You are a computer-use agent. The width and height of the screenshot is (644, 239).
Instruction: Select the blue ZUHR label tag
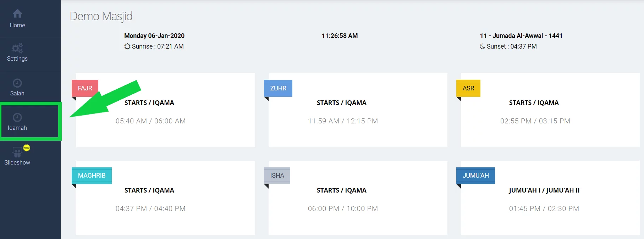[x=278, y=88]
